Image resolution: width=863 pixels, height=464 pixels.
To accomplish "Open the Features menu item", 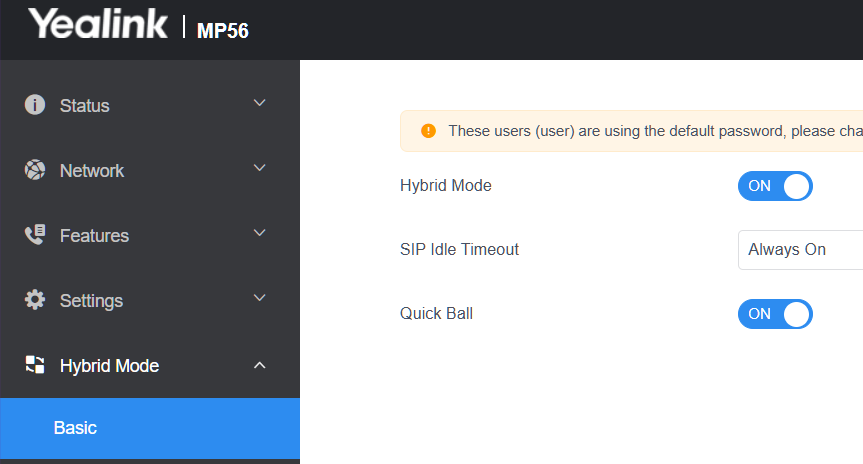I will [94, 236].
